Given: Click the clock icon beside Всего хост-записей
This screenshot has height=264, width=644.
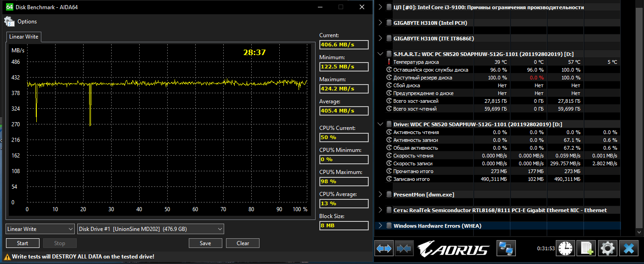Looking at the screenshot, I should pos(389,101).
